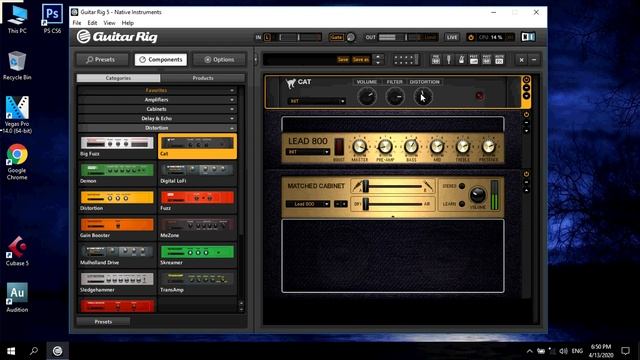Click the bottom Presets button in sidebar
The image size is (640, 360).
tap(103, 322)
